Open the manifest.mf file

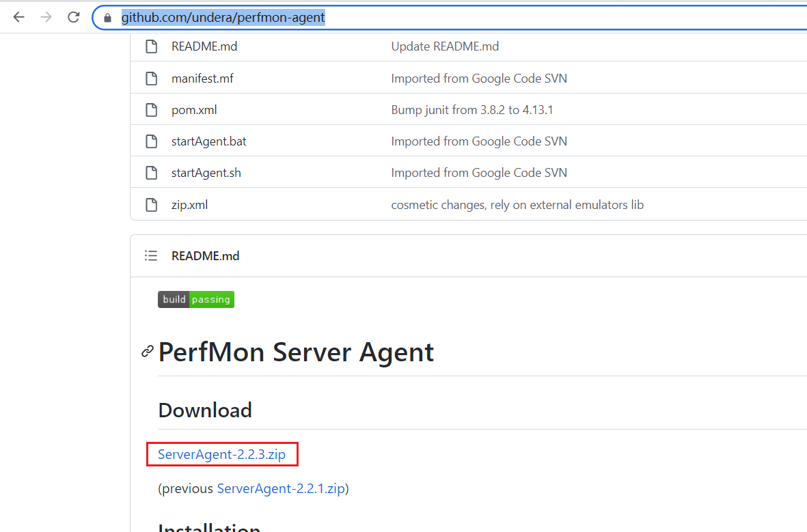point(202,79)
